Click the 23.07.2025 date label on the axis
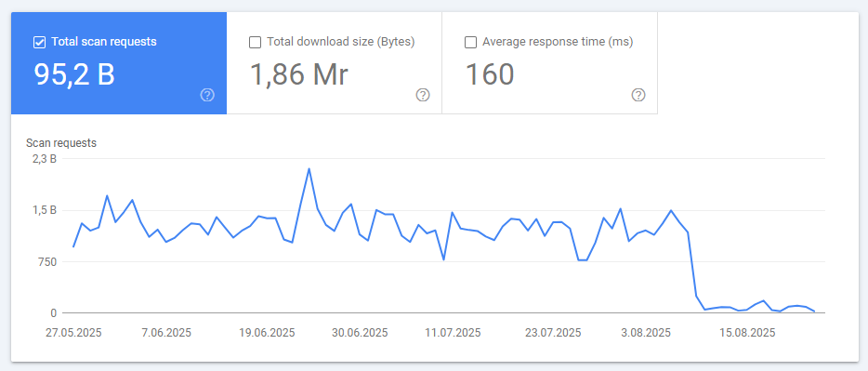Viewport: 868px width, 371px height. coord(553,333)
